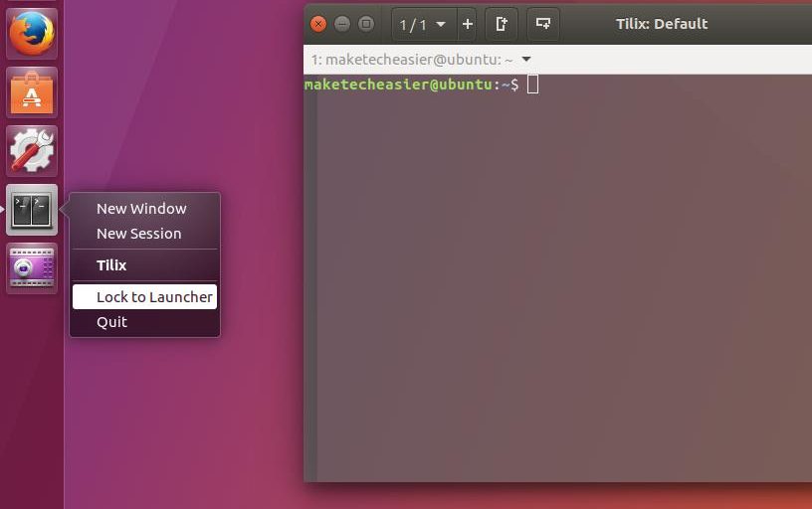Open the 1 / 1 session switcher dropdown
Image resolution: width=812 pixels, height=509 pixels.
click(424, 24)
